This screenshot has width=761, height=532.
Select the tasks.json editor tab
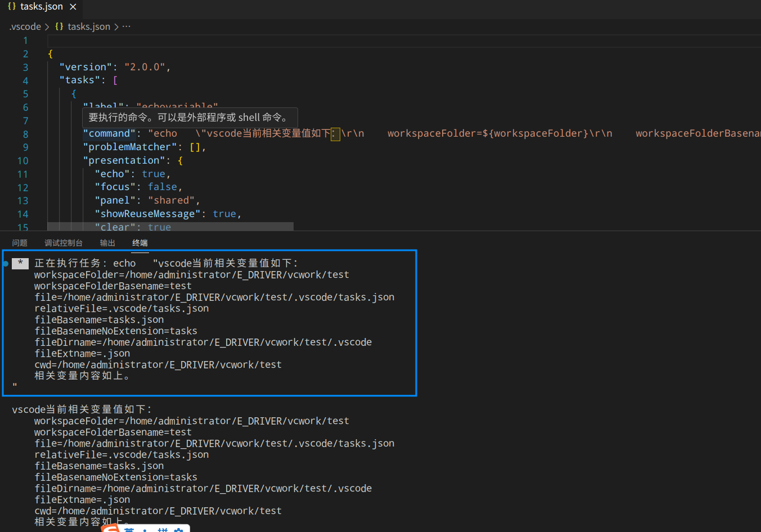tap(41, 7)
